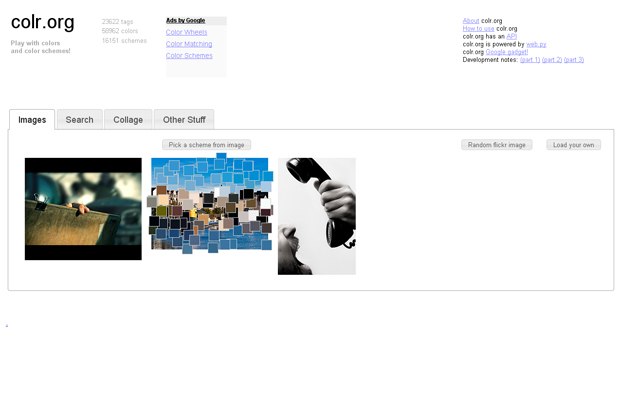This screenshot has height=400, width=620.
Task: Open the How to use link
Action: 478,28
